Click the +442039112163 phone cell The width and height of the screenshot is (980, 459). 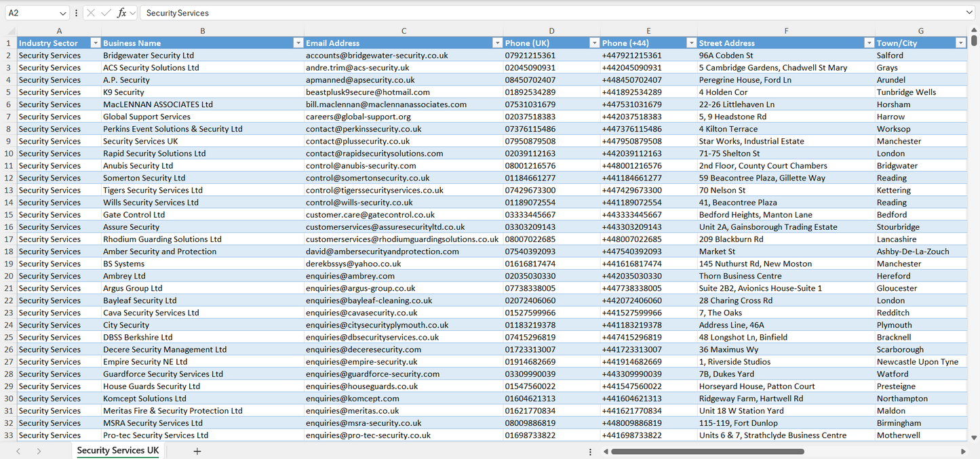[x=648, y=153]
